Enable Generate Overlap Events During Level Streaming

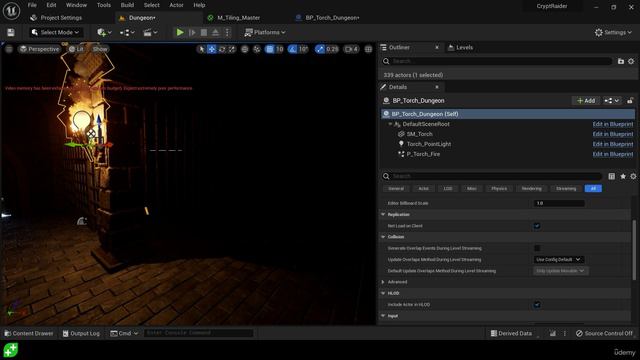[x=537, y=248]
